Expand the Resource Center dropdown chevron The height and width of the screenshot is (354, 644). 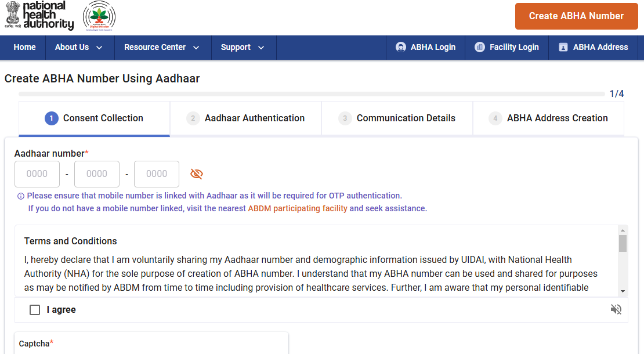[196, 48]
